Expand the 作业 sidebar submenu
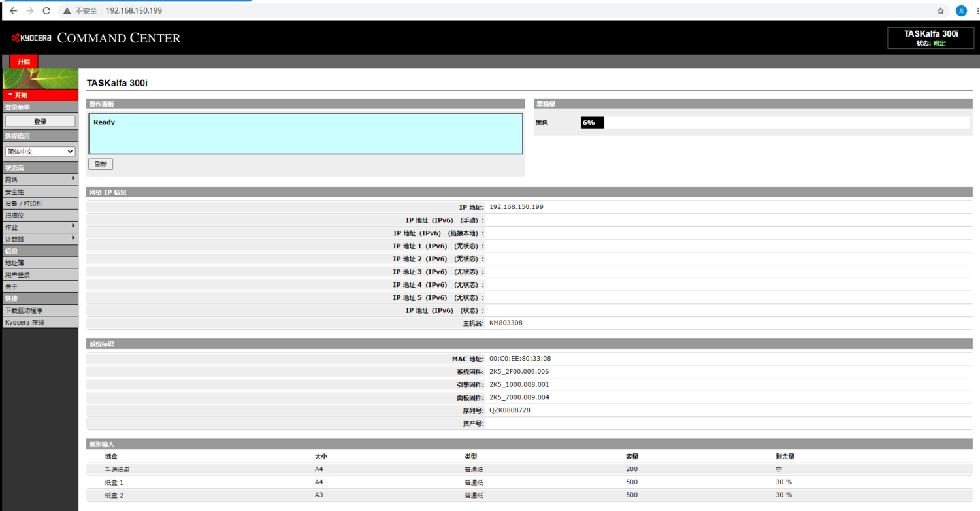This screenshot has width=980, height=511. (40, 227)
